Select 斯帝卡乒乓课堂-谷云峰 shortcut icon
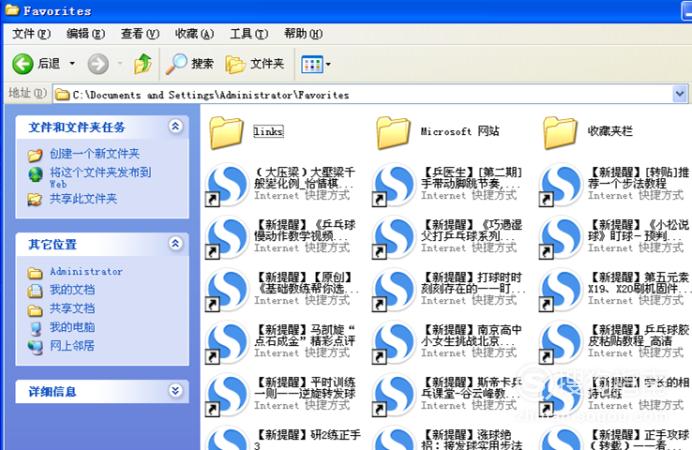This screenshot has height=450, width=692. [394, 395]
